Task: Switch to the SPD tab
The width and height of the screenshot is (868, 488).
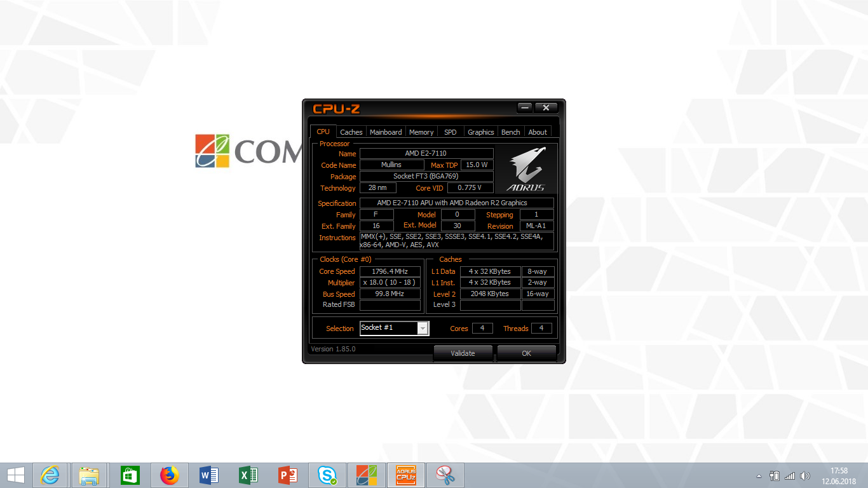Action: coord(451,132)
